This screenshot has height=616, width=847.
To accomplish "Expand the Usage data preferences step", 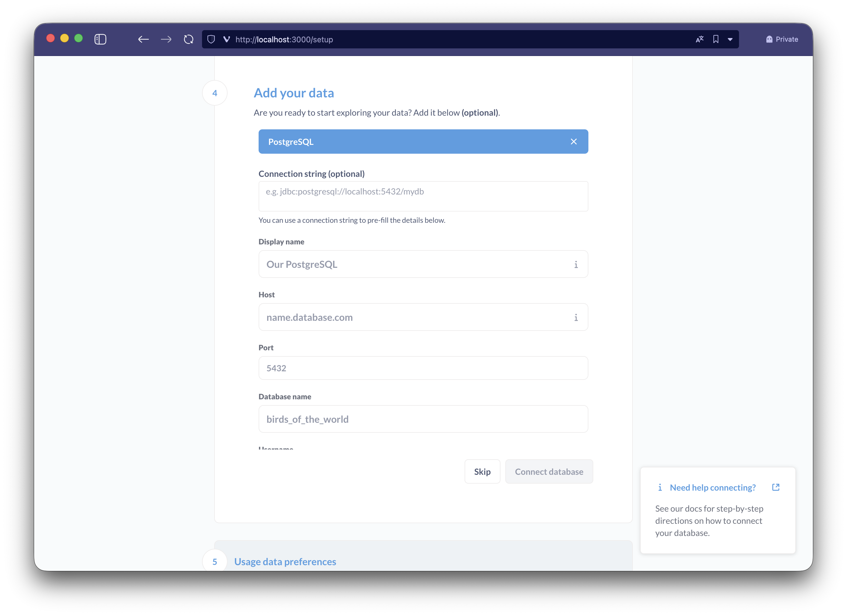I will click(285, 562).
